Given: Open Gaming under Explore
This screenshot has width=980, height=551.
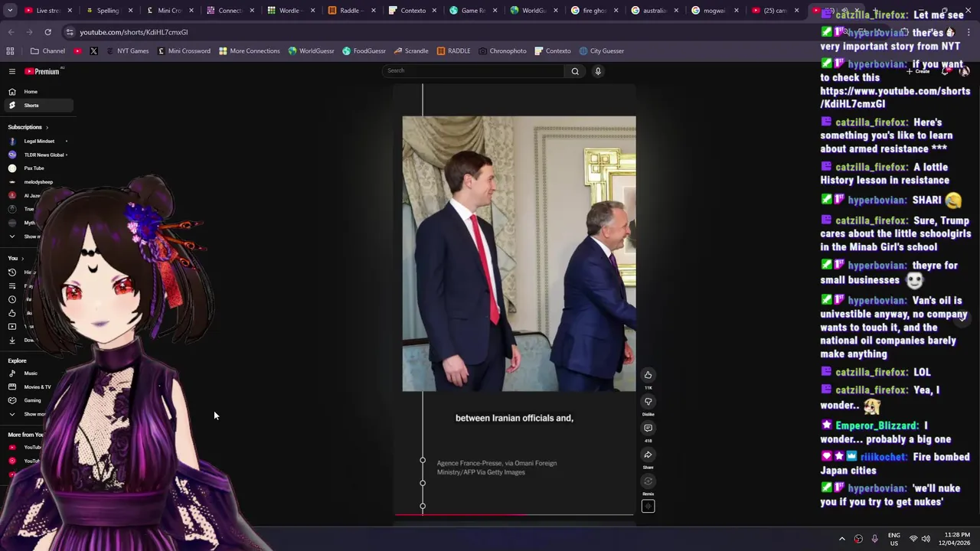Looking at the screenshot, I should (x=32, y=400).
